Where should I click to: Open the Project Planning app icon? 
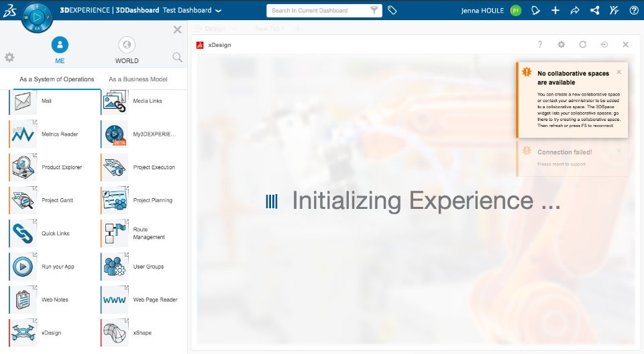coord(114,200)
